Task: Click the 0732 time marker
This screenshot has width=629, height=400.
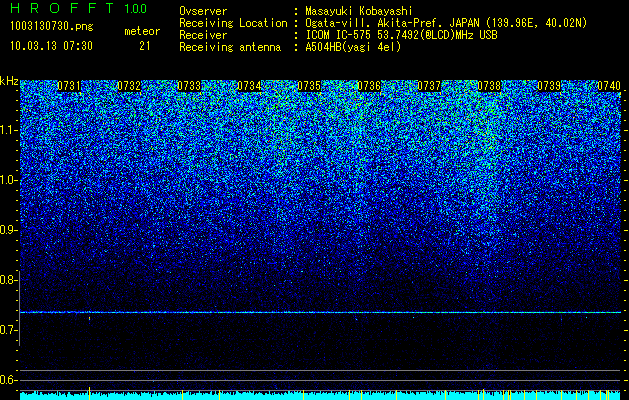Action: (129, 86)
